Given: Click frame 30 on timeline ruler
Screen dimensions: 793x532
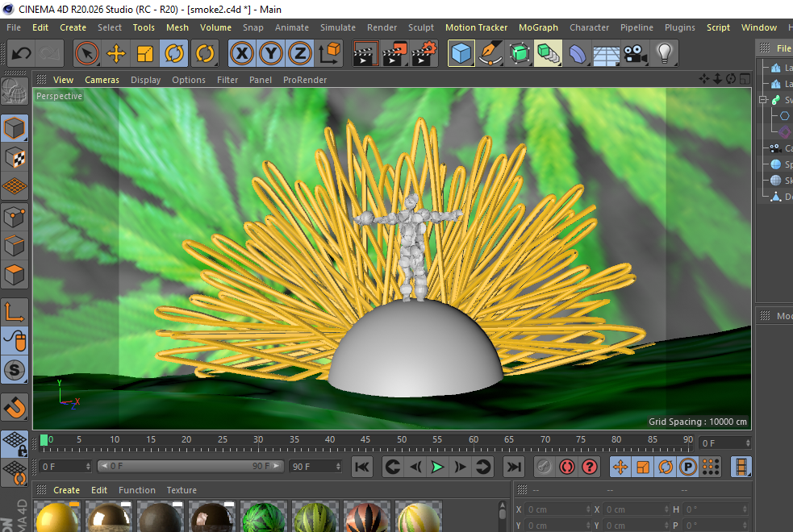Looking at the screenshot, I should coord(258,439).
